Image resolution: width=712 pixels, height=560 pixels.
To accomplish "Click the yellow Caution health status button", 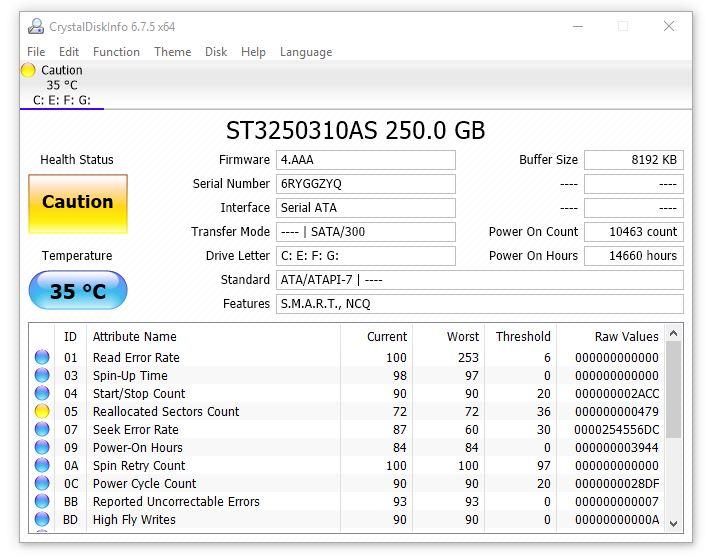I will pyautogui.click(x=78, y=204).
